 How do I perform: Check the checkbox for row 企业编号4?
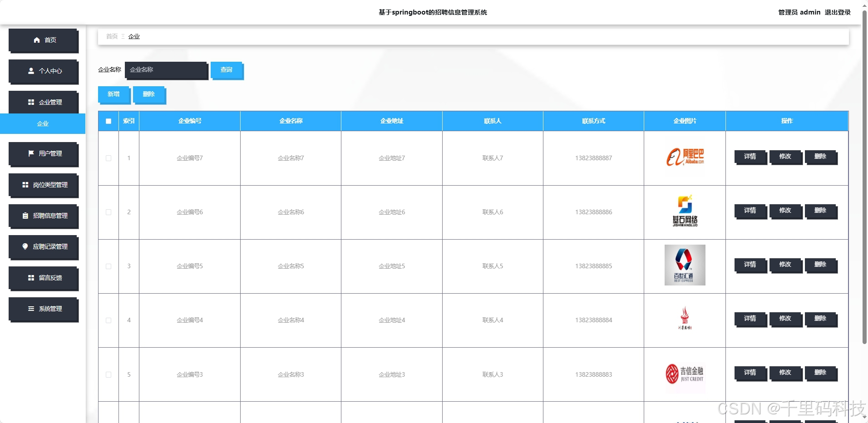coord(108,320)
